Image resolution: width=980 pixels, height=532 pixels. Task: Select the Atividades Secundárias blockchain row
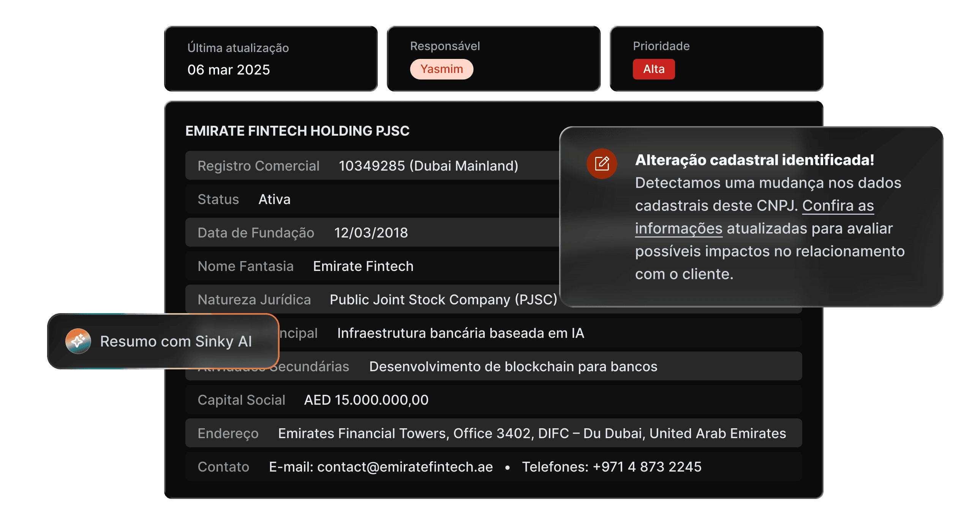[513, 366]
